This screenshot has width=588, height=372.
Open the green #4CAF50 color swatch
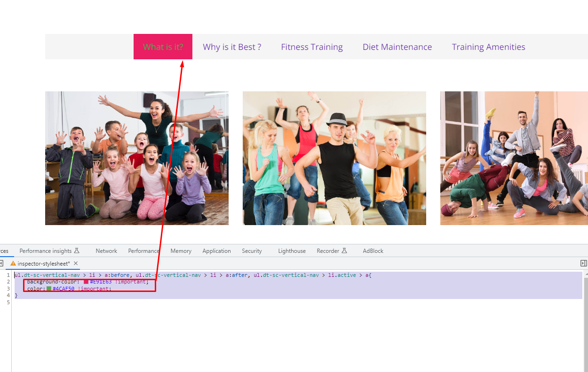tap(49, 289)
